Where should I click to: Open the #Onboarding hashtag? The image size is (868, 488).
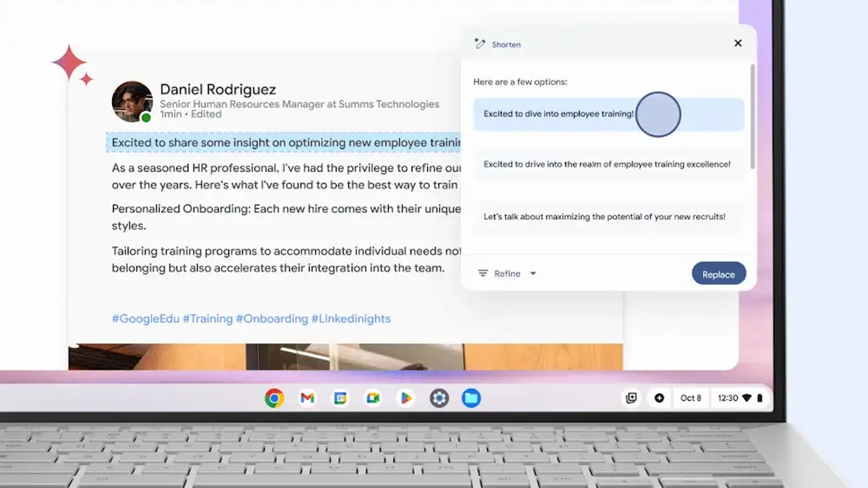tap(272, 319)
